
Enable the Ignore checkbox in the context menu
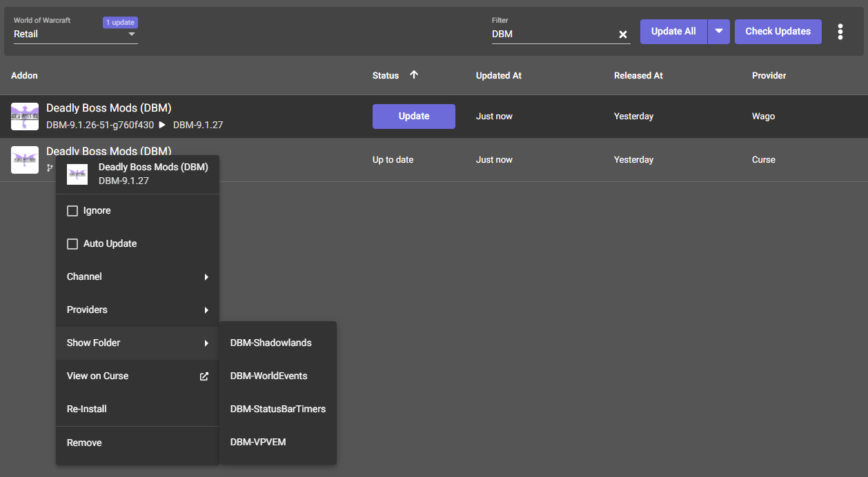pyautogui.click(x=72, y=210)
